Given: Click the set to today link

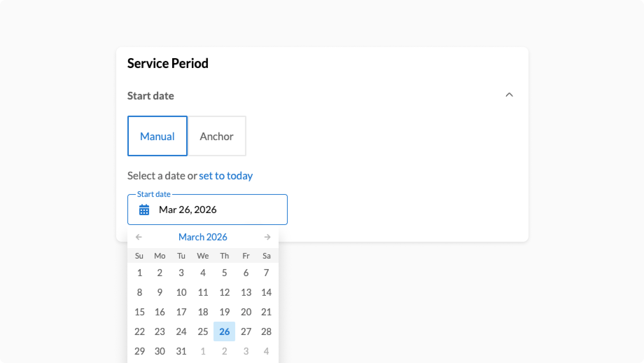Looking at the screenshot, I should [x=226, y=176].
